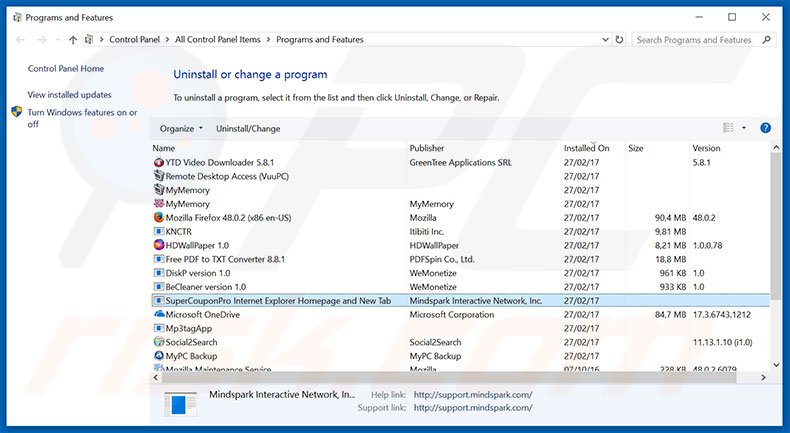
Task: Click the Windows features shield icon
Action: coord(17,112)
